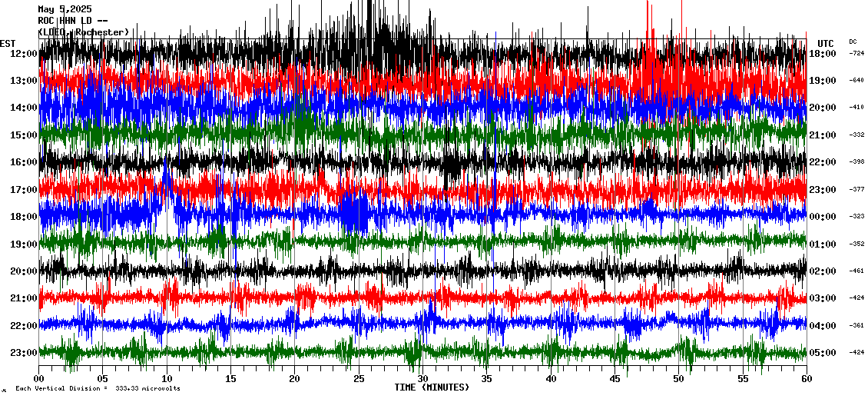Click the vertical division microvolts note
This screenshot has height=399, width=868.
tap(98, 389)
